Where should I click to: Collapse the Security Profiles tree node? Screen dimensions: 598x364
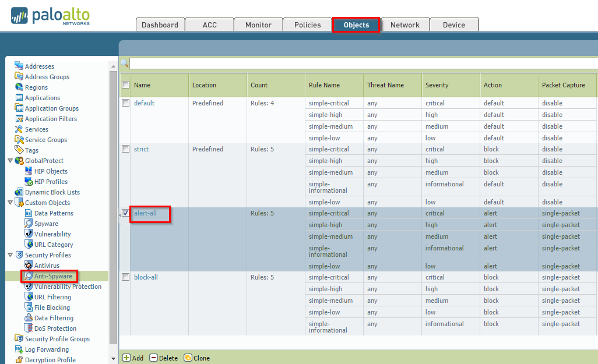point(10,255)
